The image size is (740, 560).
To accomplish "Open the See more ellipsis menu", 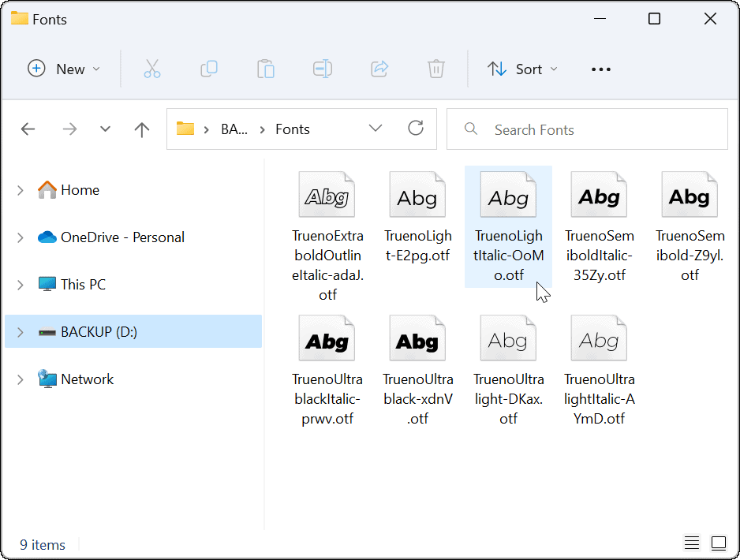I will (x=600, y=69).
